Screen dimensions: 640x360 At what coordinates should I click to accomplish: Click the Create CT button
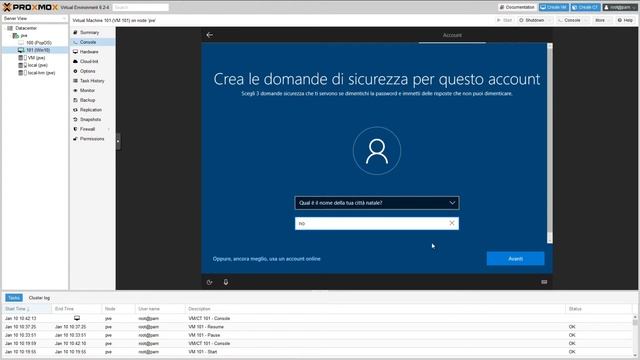pos(585,7)
